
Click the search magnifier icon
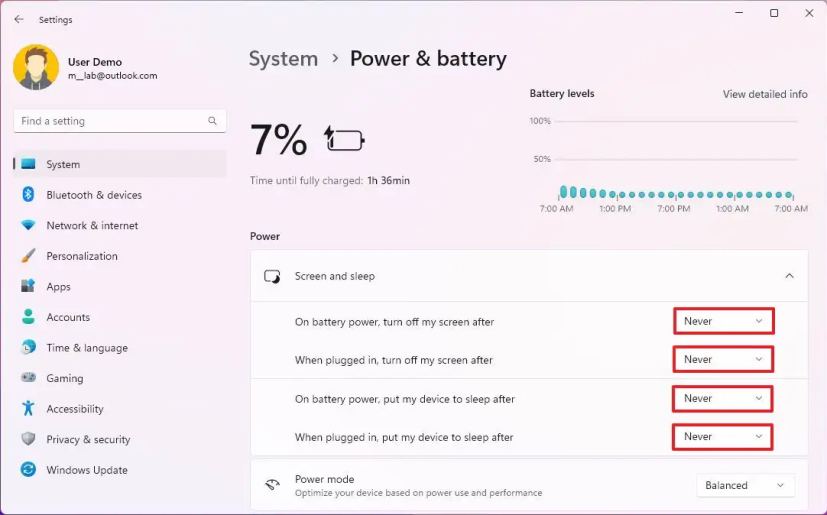(212, 121)
